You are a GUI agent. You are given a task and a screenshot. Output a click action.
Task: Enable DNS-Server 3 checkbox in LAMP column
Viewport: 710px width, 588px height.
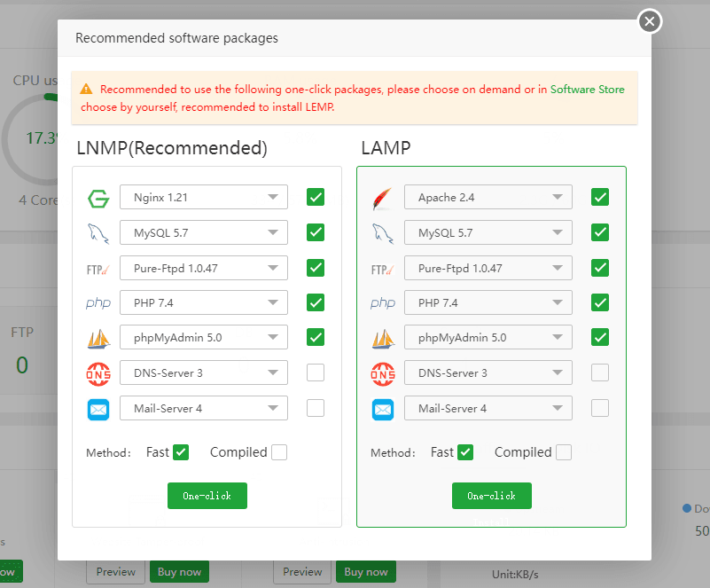tap(600, 372)
